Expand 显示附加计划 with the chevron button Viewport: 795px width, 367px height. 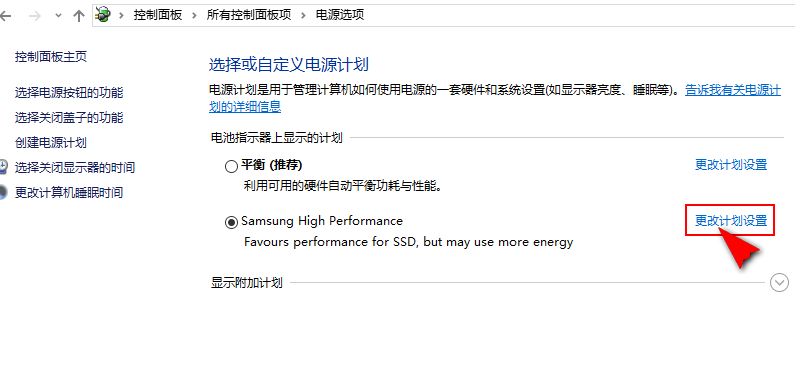coord(779,282)
